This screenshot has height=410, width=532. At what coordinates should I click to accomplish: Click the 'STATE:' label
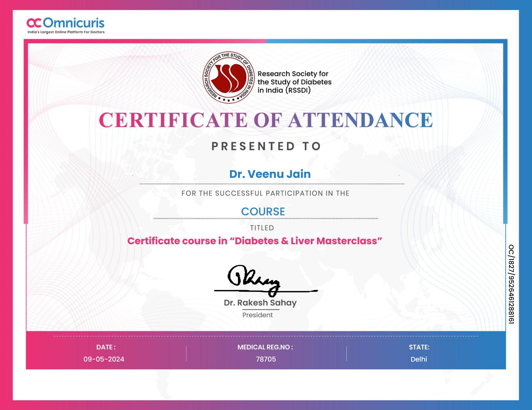coord(419,347)
